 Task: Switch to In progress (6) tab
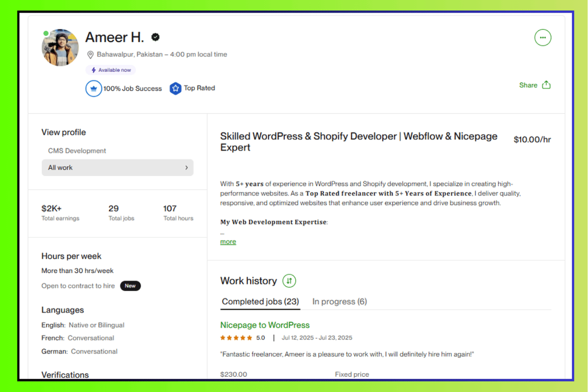340,302
